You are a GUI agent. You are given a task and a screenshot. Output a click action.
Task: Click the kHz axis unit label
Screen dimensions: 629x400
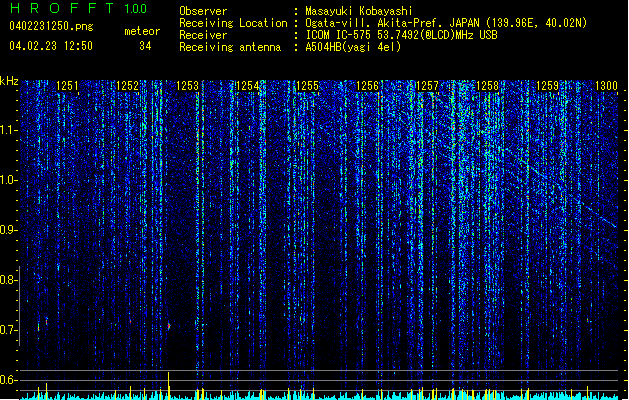[9, 81]
